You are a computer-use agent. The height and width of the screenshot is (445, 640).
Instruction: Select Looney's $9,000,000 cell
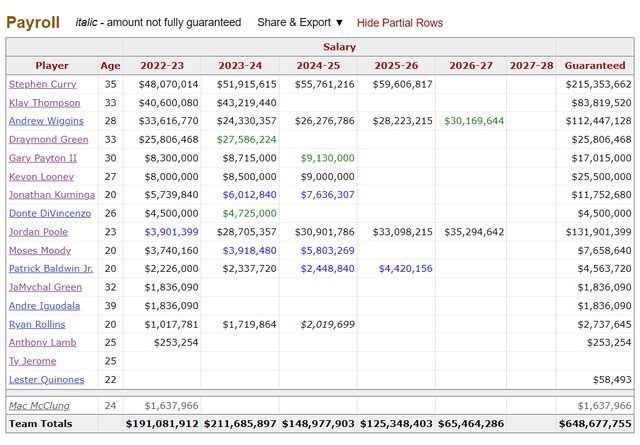pos(318,177)
